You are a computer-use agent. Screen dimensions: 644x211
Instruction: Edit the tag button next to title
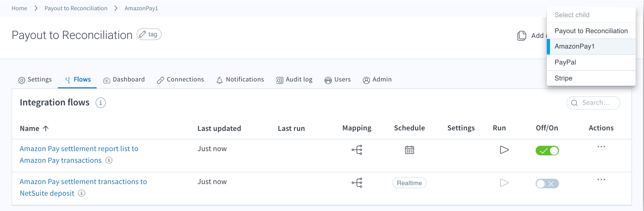point(149,34)
